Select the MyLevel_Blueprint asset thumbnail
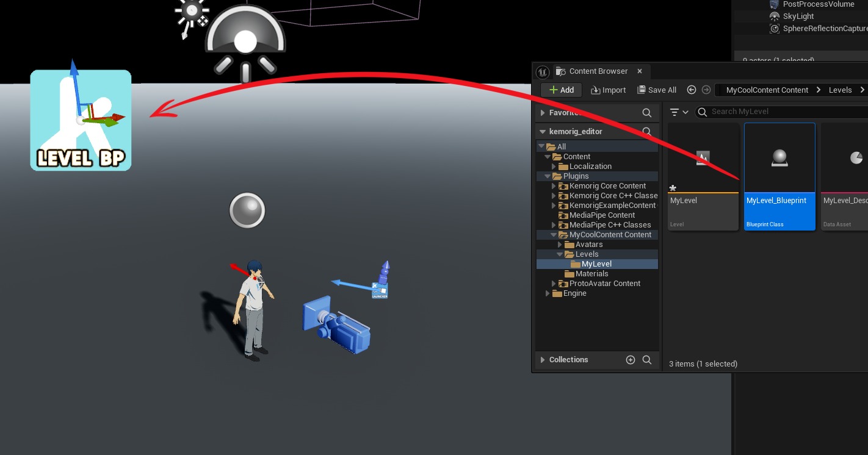Viewport: 868px width, 455px height. click(x=779, y=160)
